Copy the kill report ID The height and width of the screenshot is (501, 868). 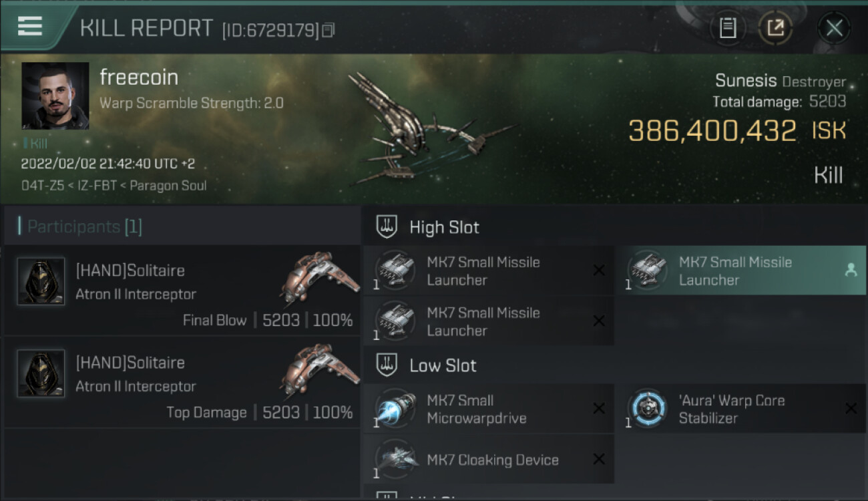pyautogui.click(x=328, y=30)
